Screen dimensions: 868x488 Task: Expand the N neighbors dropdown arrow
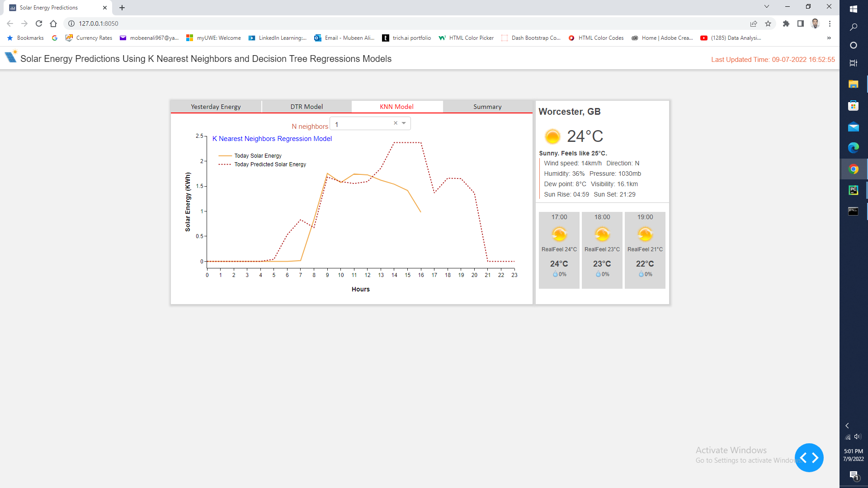click(404, 123)
